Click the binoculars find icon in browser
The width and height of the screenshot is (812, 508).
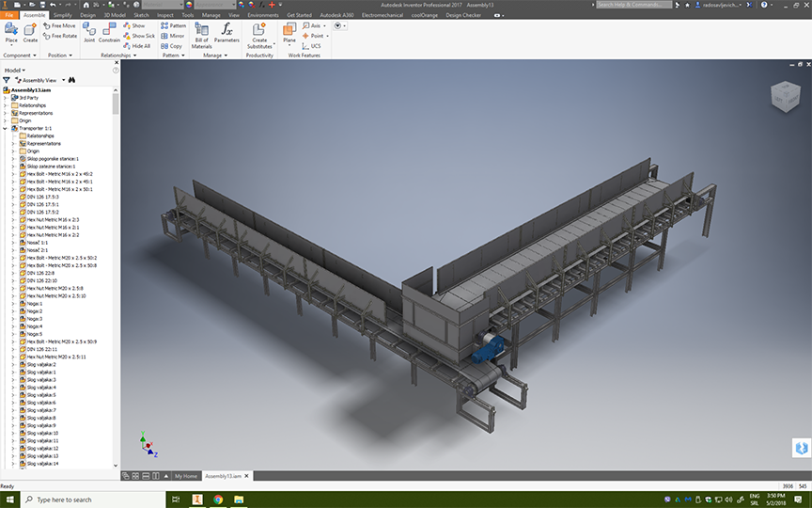(x=71, y=80)
